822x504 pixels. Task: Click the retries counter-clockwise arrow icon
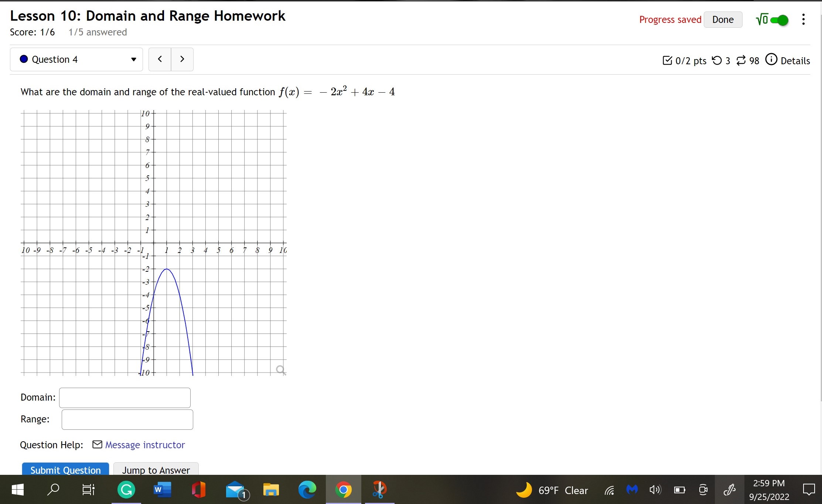(x=717, y=60)
